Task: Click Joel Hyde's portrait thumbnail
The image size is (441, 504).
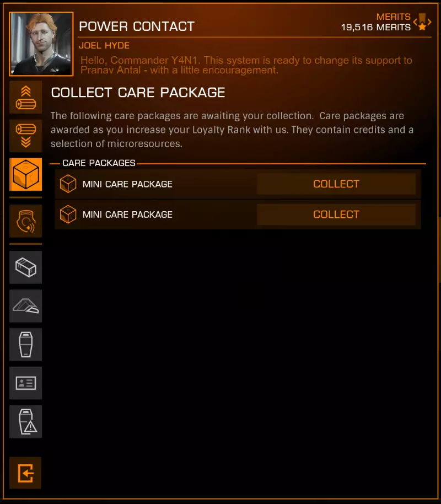Action: coord(41,44)
